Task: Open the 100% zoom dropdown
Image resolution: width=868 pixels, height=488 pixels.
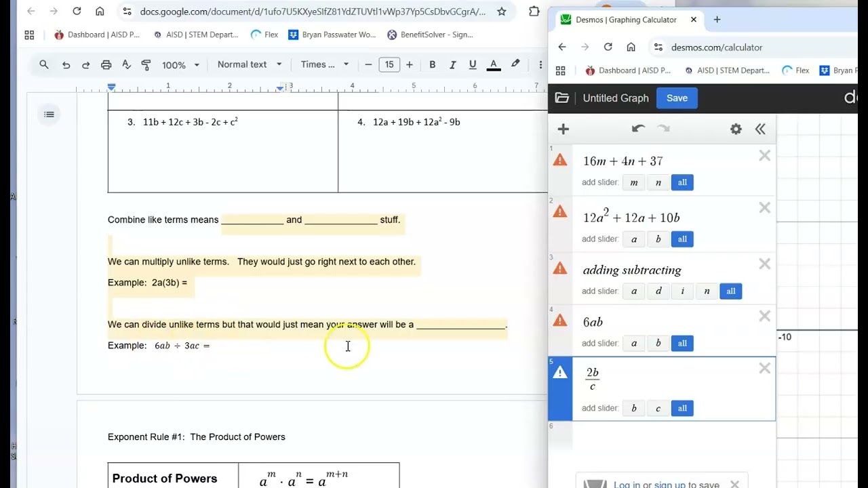Action: point(180,65)
